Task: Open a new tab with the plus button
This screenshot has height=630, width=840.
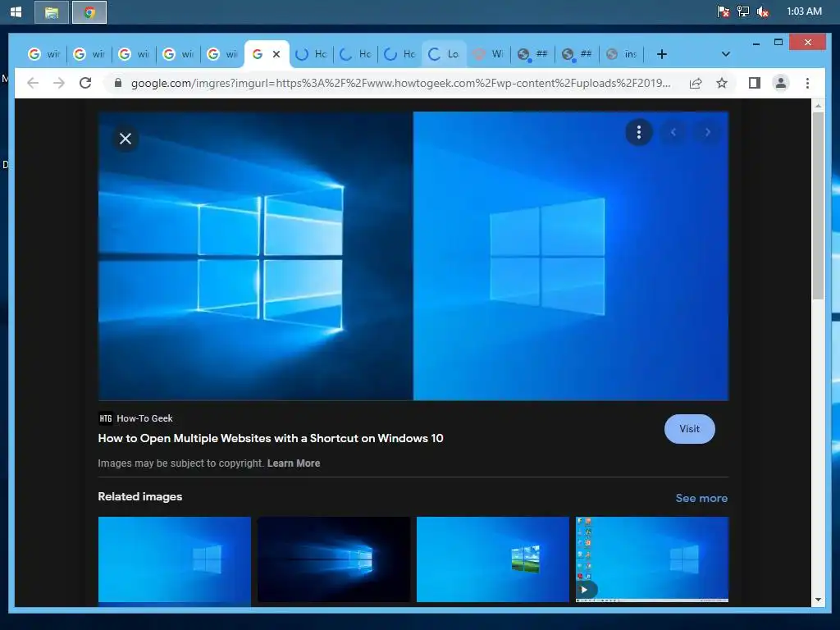Action: click(662, 54)
